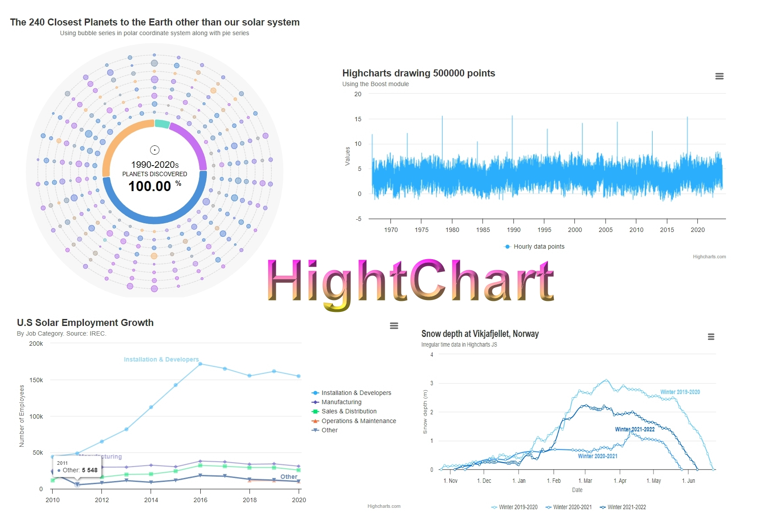
Task: Select the small teal donut segment
Action: pyautogui.click(x=162, y=123)
